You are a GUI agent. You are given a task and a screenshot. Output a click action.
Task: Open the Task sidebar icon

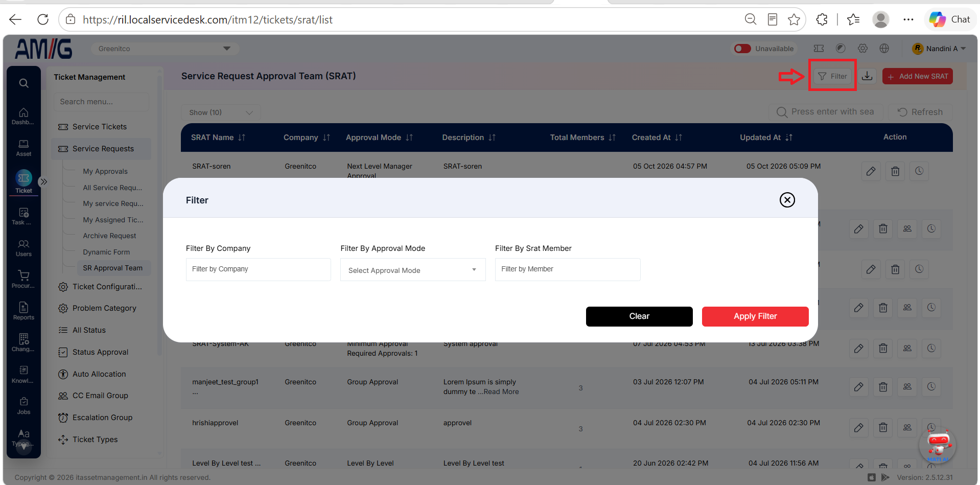click(24, 216)
